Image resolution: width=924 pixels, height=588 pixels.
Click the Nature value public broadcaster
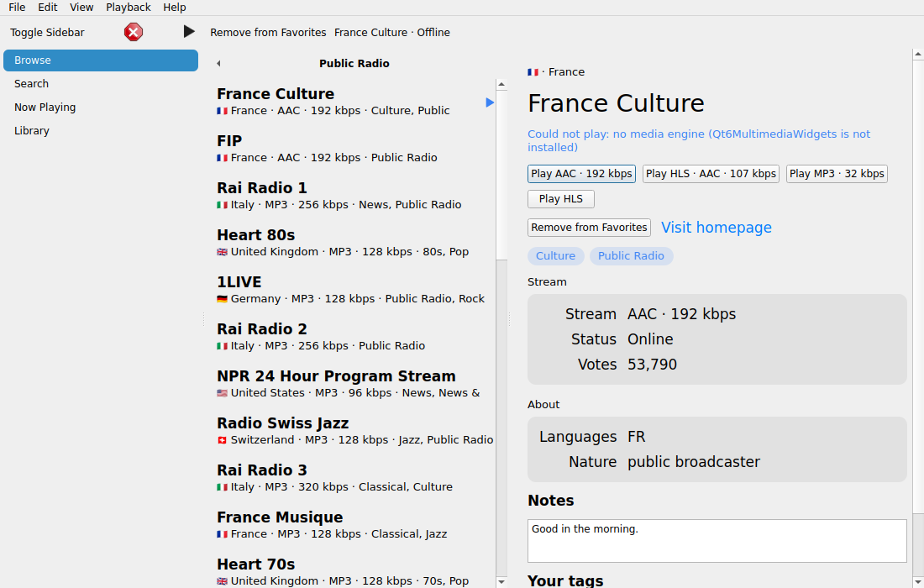click(694, 462)
